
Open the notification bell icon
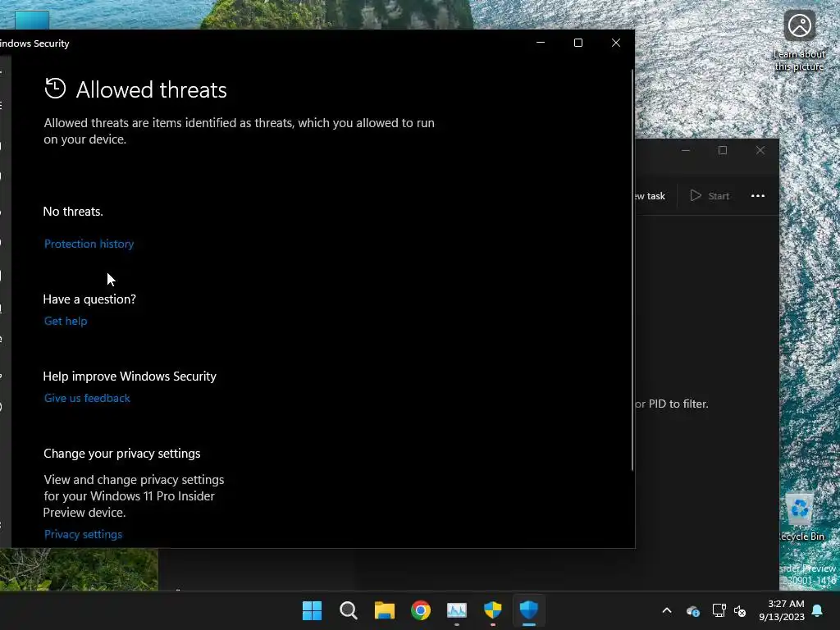pyautogui.click(x=818, y=610)
